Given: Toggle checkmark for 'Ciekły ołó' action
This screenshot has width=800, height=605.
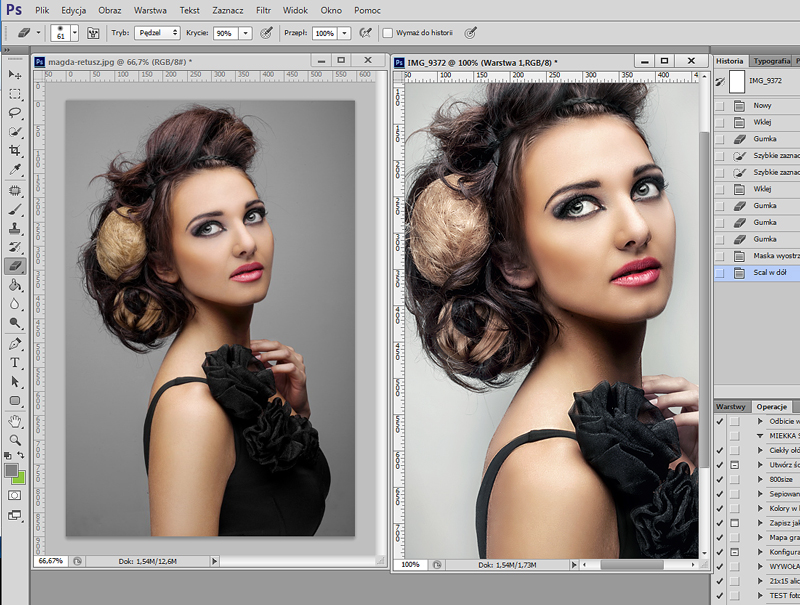Looking at the screenshot, I should (x=720, y=451).
